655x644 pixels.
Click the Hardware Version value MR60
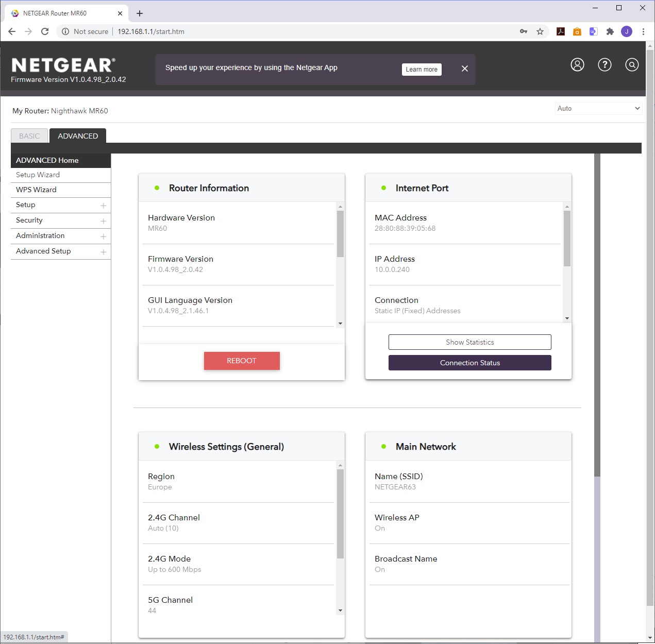(157, 228)
